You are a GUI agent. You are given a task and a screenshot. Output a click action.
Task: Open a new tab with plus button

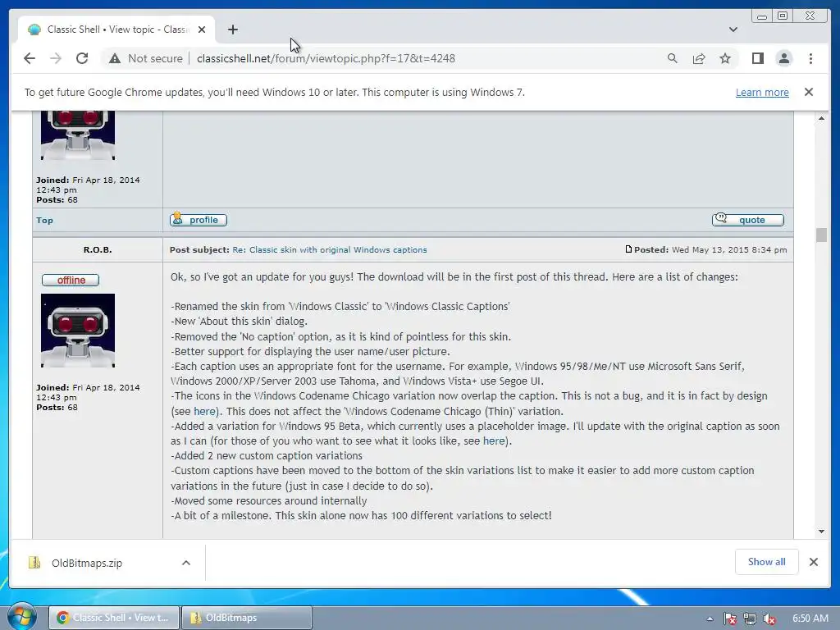(232, 30)
